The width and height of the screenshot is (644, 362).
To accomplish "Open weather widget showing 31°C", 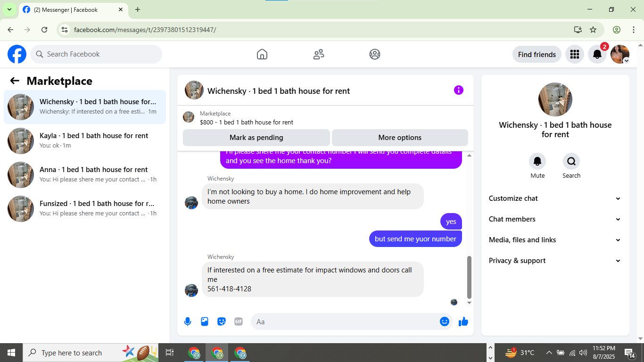I will [520, 353].
